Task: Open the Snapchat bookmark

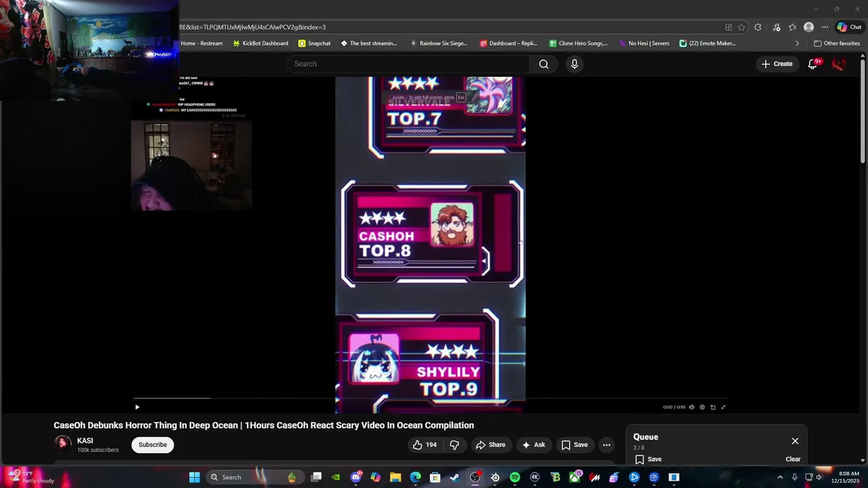Action: tap(315, 43)
